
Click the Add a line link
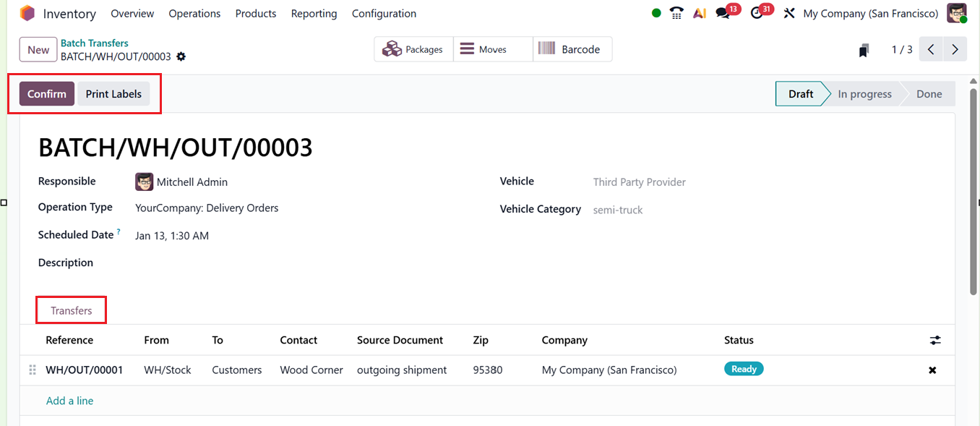(x=69, y=400)
